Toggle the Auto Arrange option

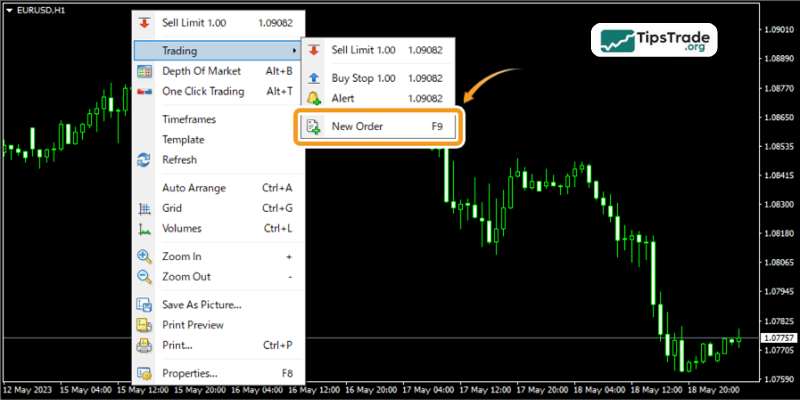click(x=194, y=188)
